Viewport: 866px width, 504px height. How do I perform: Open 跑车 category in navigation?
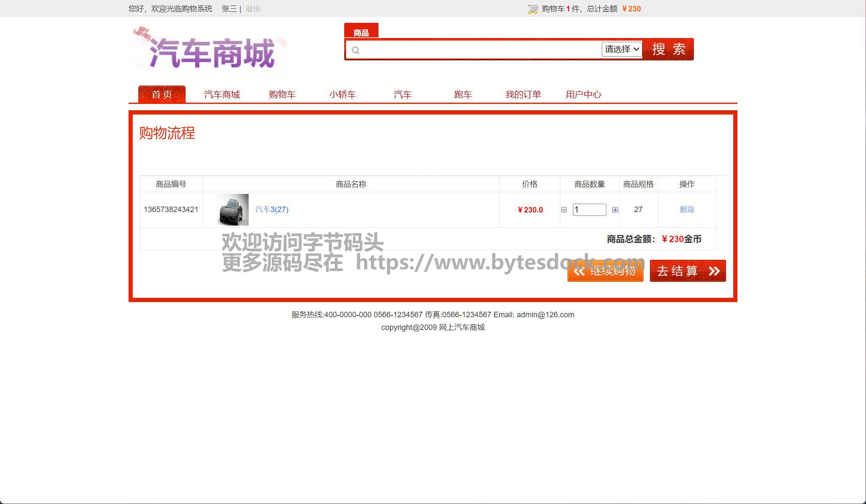[463, 94]
